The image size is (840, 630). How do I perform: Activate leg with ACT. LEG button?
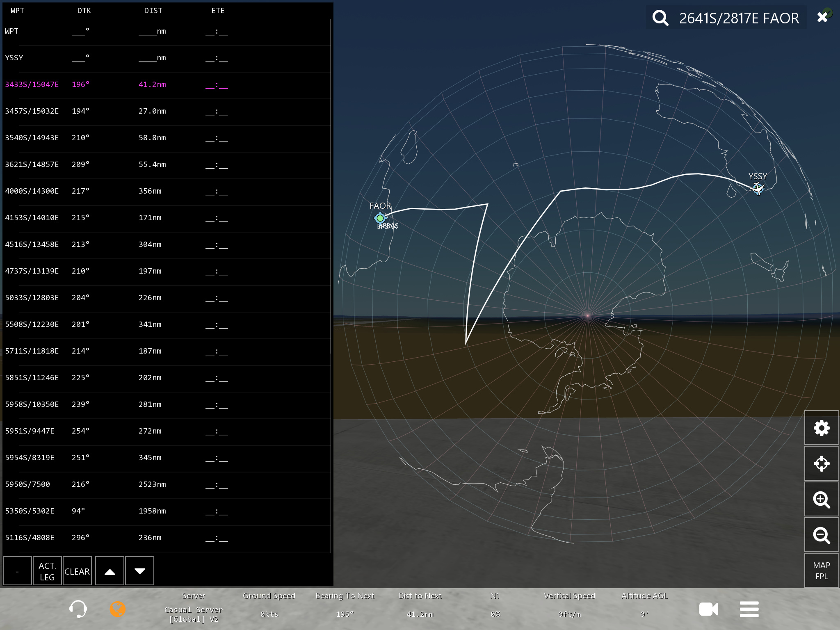pyautogui.click(x=47, y=571)
